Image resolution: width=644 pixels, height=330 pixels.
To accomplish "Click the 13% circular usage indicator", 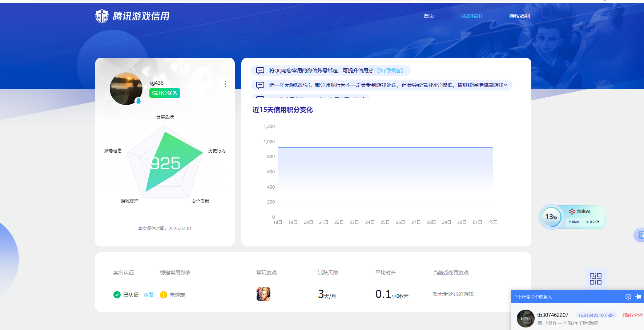I will point(551,217).
